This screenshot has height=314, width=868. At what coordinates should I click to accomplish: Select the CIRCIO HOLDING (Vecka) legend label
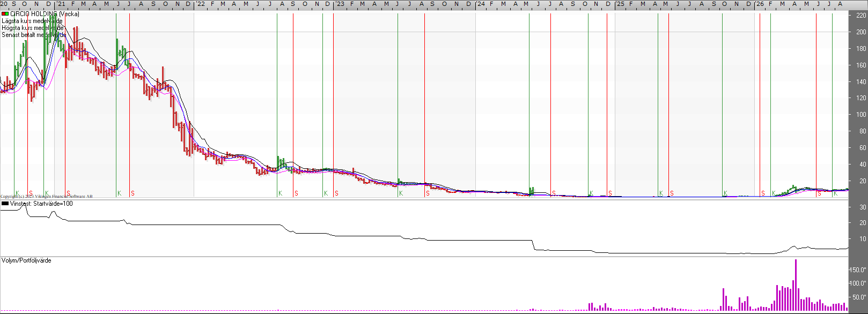tap(45, 14)
